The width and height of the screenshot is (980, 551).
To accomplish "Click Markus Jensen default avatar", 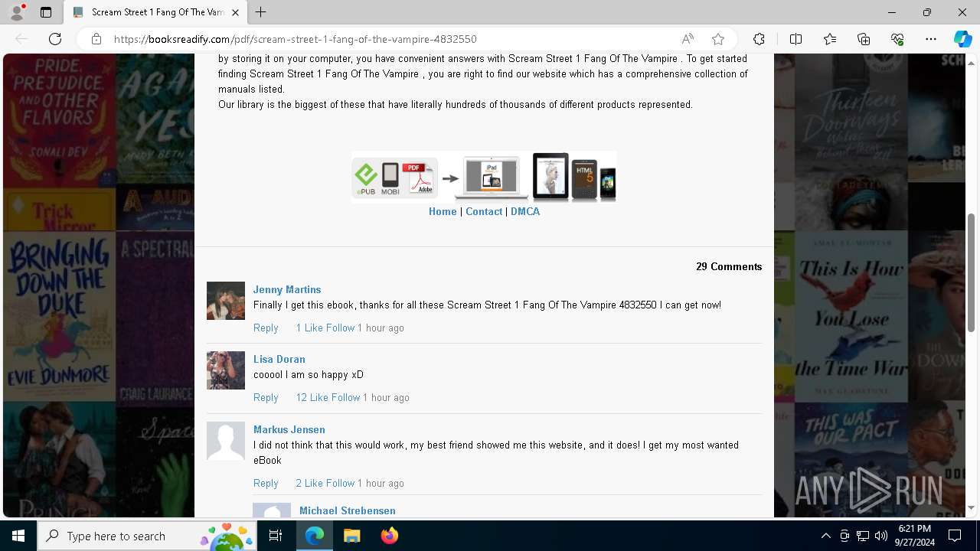I will pos(226,441).
